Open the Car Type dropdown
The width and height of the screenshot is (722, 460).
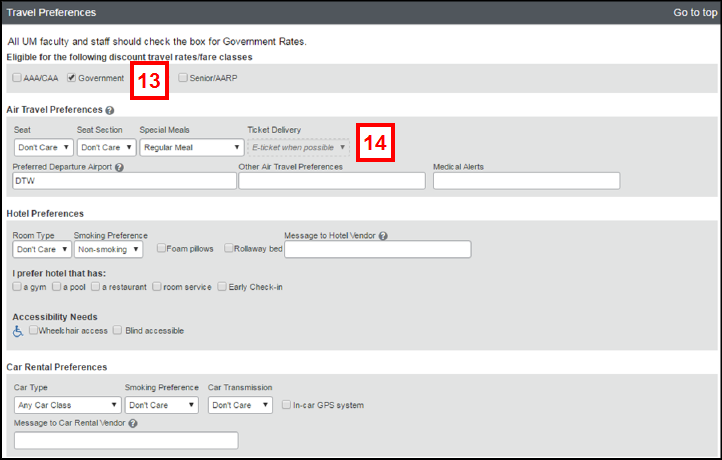(x=67, y=405)
